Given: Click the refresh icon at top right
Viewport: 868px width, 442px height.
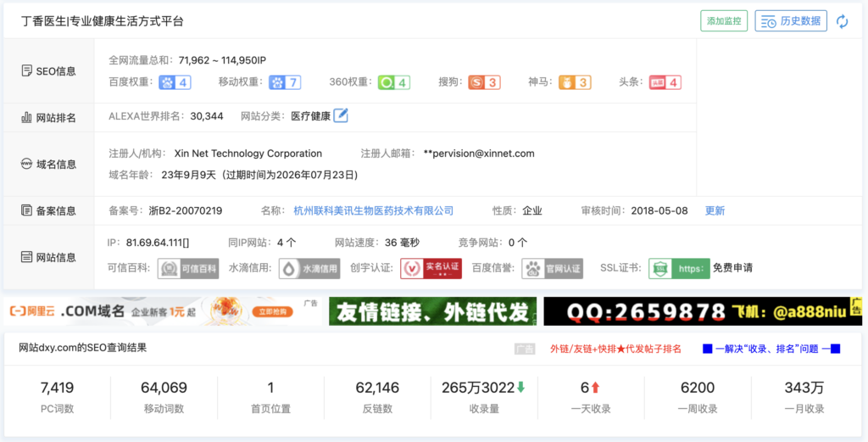Looking at the screenshot, I should (x=842, y=21).
